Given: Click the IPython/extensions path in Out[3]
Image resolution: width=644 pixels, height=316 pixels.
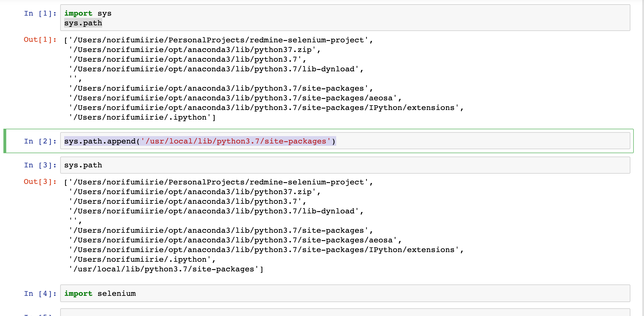Looking at the screenshot, I should (x=265, y=250).
